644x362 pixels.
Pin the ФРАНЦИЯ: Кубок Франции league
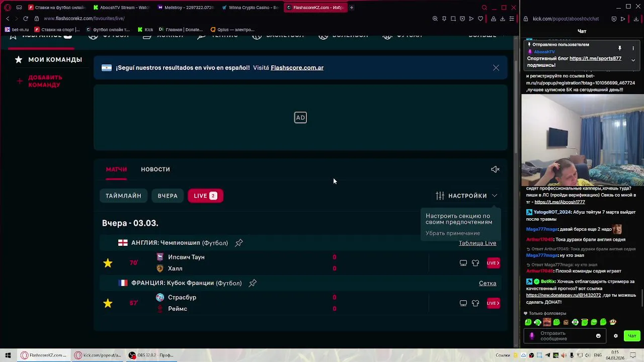coord(253,283)
